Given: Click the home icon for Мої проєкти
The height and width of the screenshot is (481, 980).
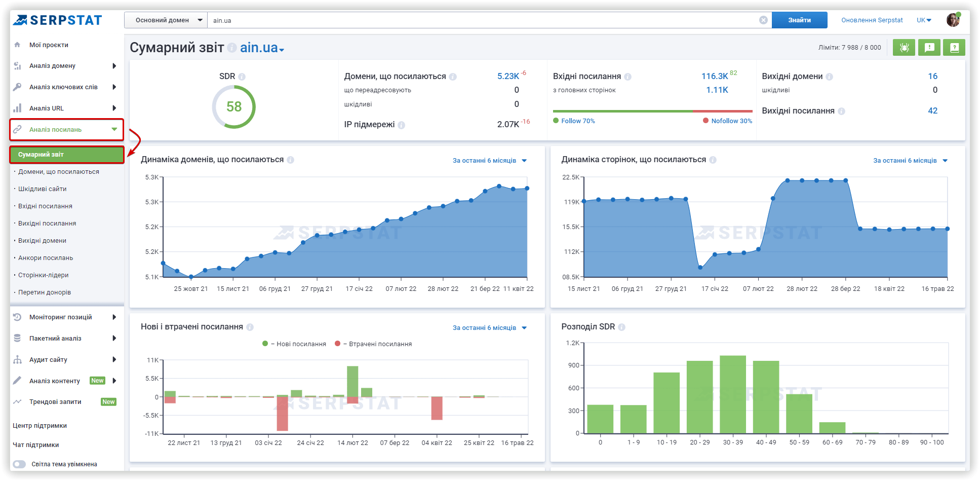Looking at the screenshot, I should point(18,45).
